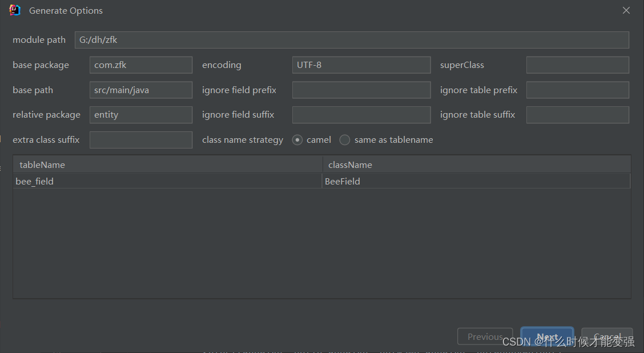Click the IntelliJ IDEA icon in title bar

click(x=14, y=10)
